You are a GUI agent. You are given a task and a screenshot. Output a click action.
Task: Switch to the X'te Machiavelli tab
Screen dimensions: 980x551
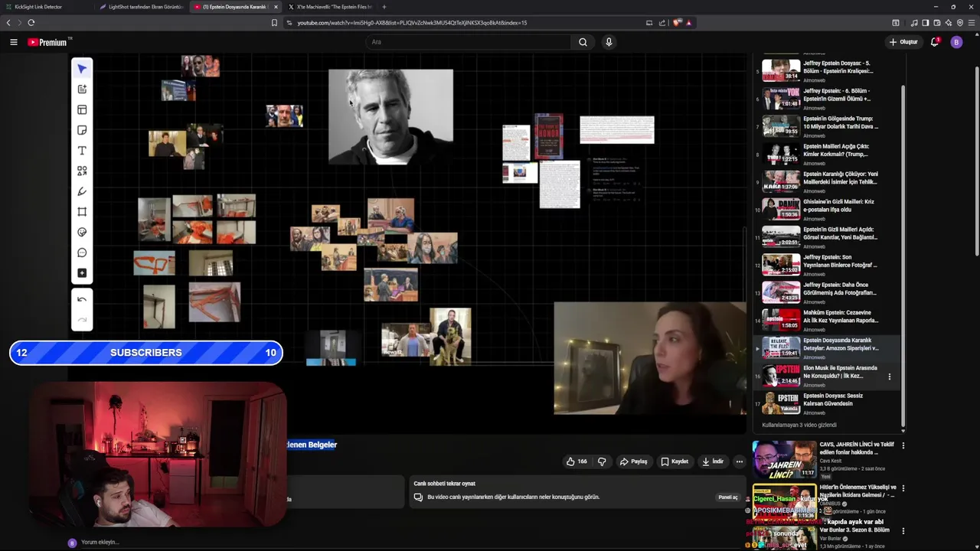point(331,7)
